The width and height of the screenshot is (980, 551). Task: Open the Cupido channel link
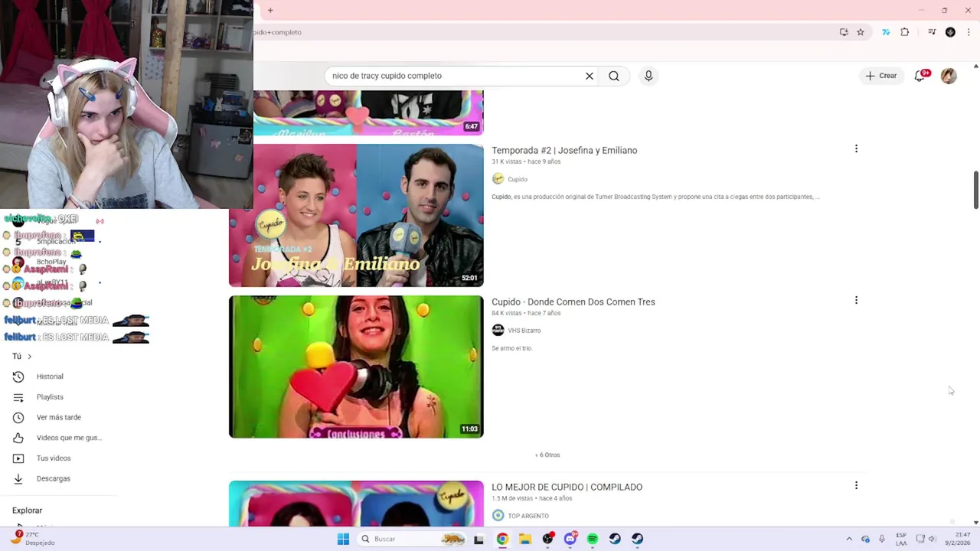point(518,179)
